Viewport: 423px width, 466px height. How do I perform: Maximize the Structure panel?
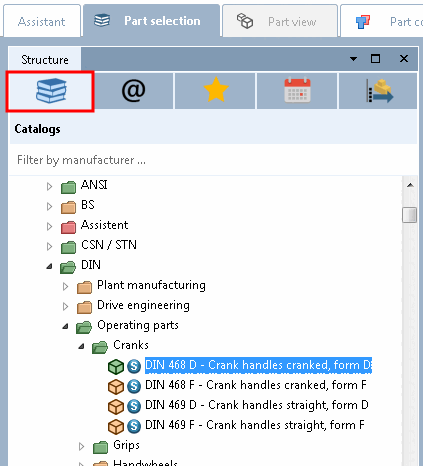coord(376,59)
